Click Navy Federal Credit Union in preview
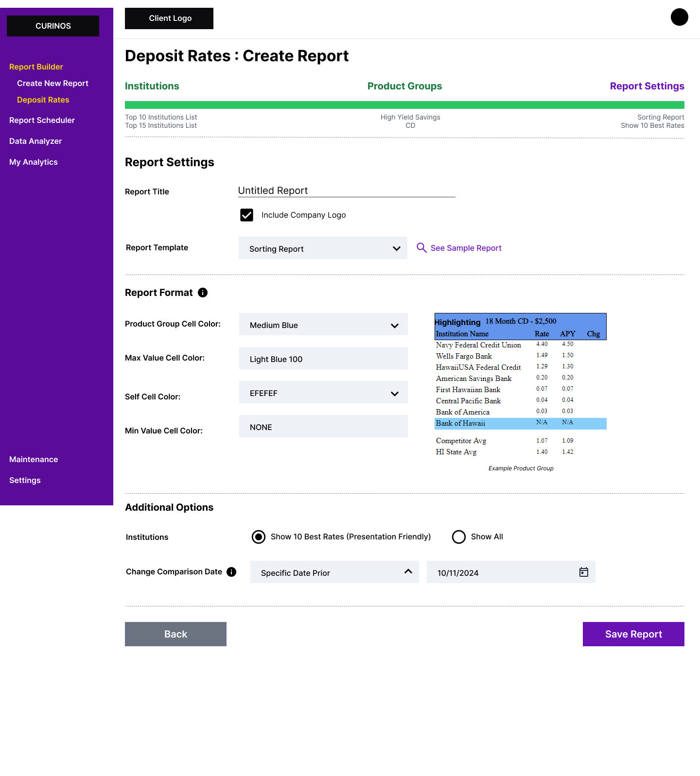The width and height of the screenshot is (700, 776). coord(478,345)
